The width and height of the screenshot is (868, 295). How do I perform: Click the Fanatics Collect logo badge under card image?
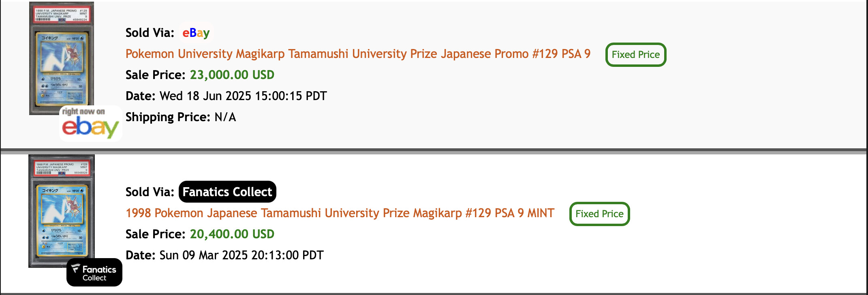click(94, 272)
